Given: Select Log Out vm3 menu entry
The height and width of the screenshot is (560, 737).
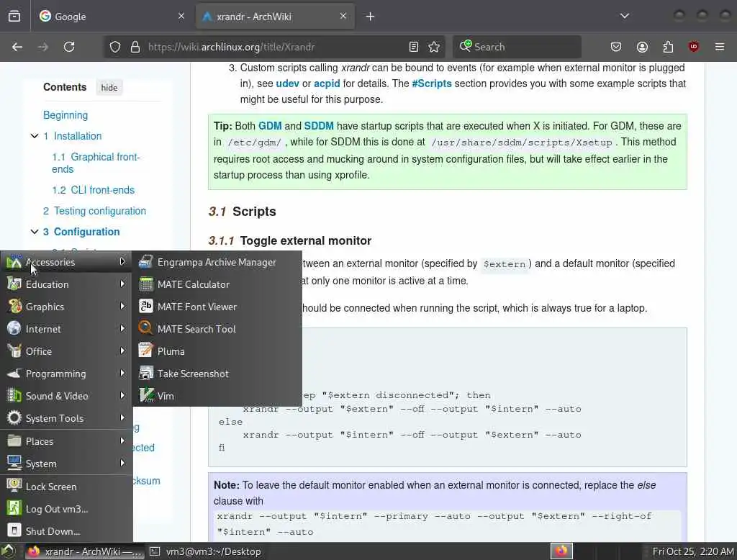Looking at the screenshot, I should coord(66,509).
